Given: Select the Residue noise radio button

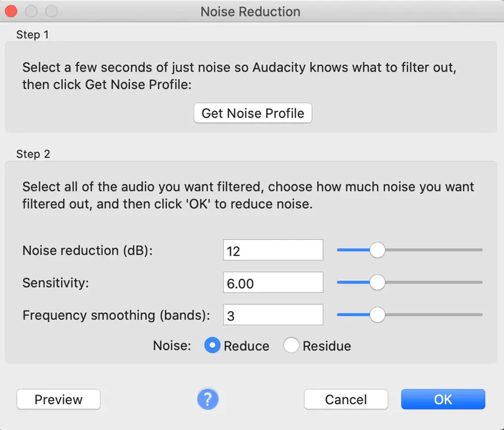Looking at the screenshot, I should pyautogui.click(x=291, y=345).
